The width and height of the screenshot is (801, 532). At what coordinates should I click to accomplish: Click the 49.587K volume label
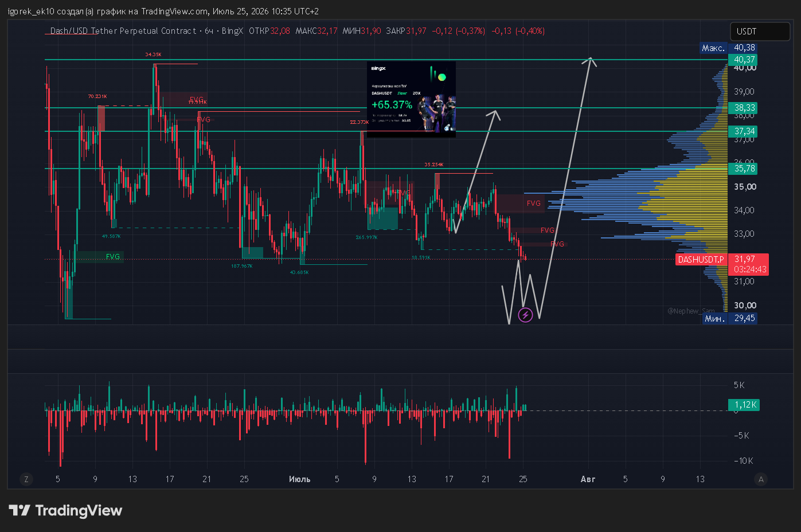coord(111,236)
